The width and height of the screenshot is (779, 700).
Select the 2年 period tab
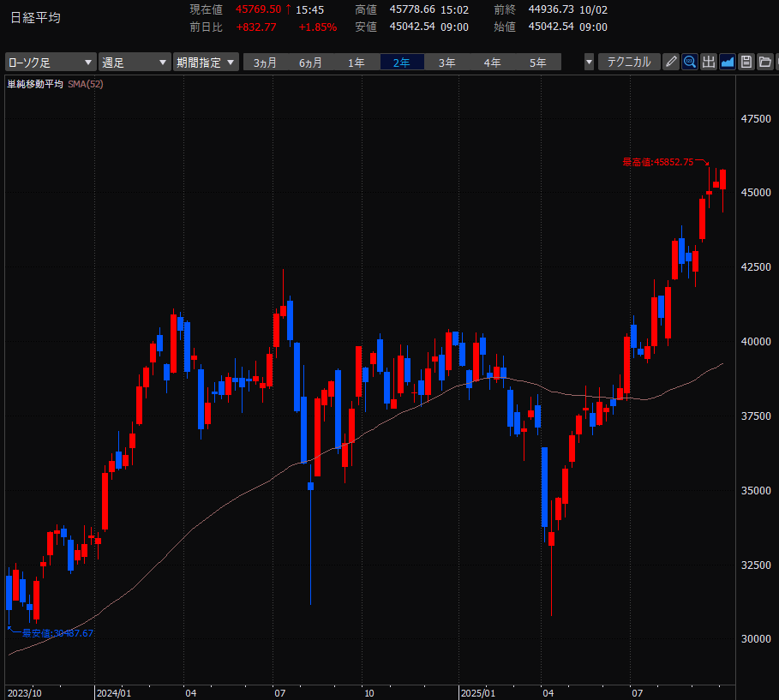(x=402, y=63)
